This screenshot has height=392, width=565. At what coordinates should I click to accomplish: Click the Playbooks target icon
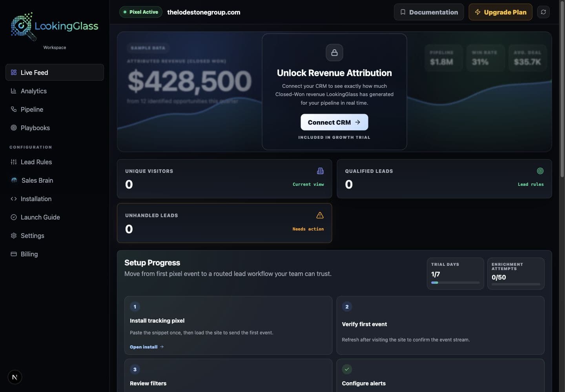click(x=14, y=128)
